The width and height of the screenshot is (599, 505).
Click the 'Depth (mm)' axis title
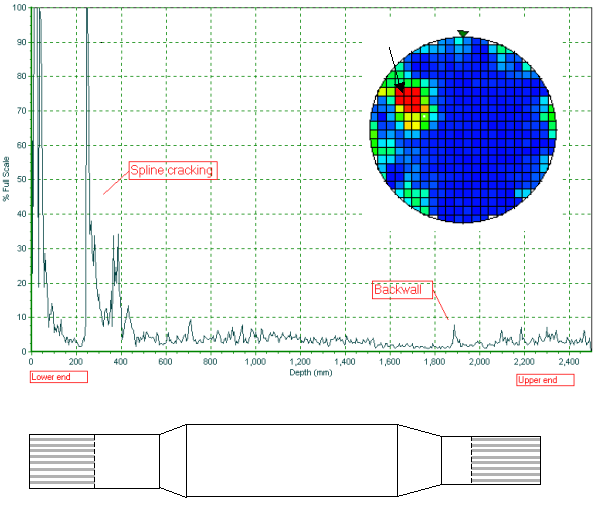coord(311,372)
